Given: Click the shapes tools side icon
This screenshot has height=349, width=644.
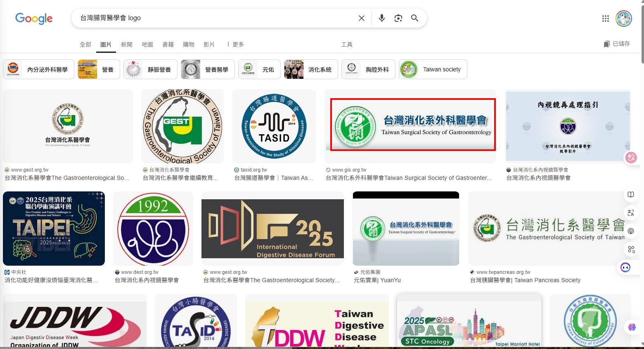Looking at the screenshot, I should (631, 249).
